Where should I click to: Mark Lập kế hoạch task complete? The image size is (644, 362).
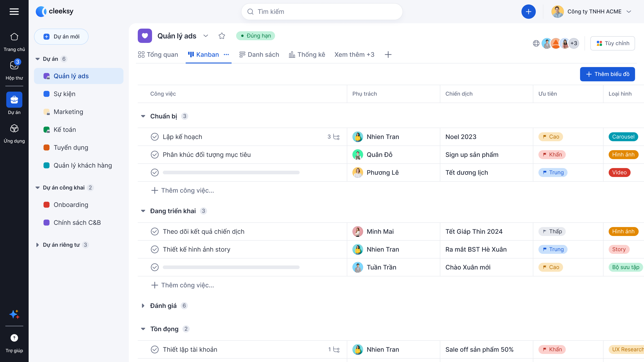coord(155,137)
